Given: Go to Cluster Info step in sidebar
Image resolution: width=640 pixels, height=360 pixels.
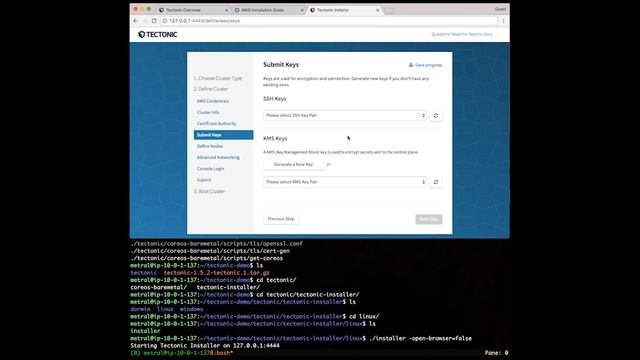Looking at the screenshot, I should point(208,112).
